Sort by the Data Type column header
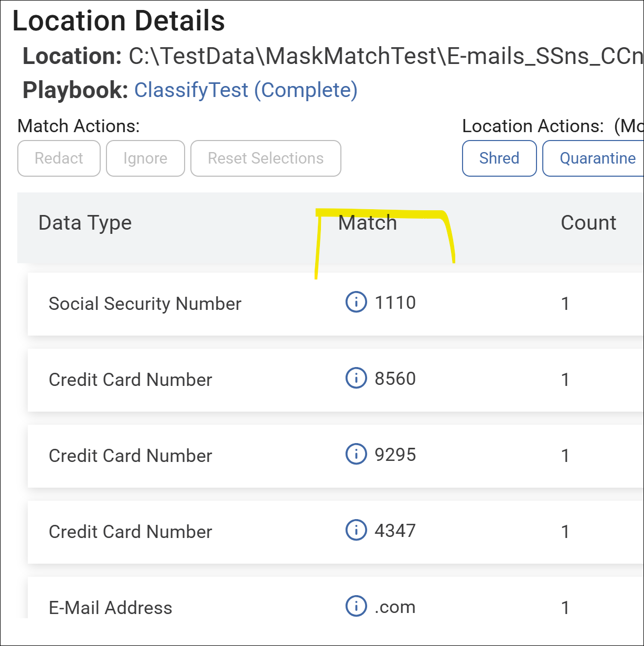Screen dimensions: 644x646 pos(85,223)
